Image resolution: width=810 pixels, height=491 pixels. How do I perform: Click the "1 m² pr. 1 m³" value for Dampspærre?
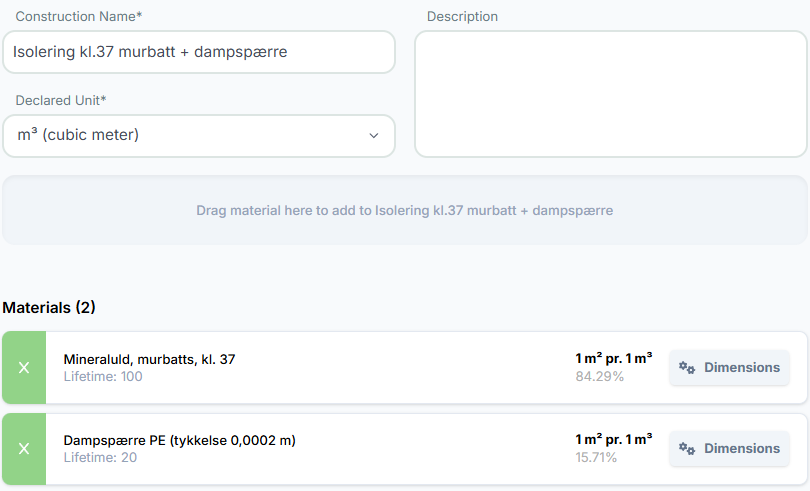[613, 439]
